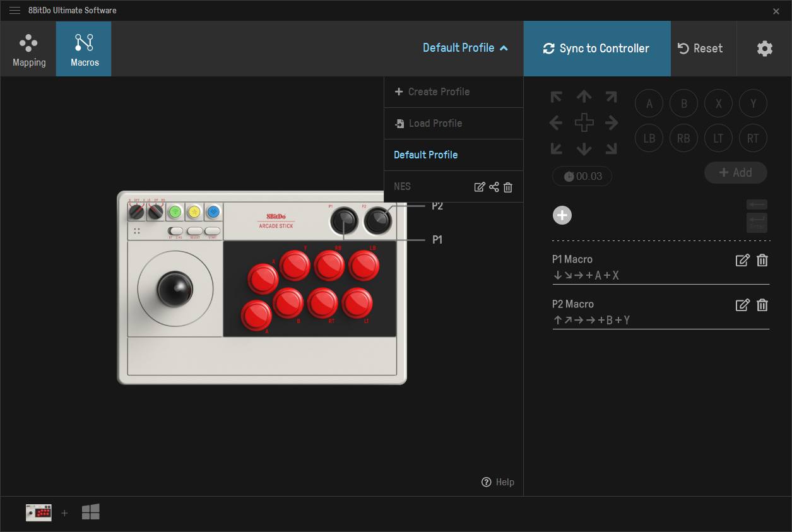This screenshot has height=532, width=792.
Task: Delete the P2 Macro
Action: (762, 305)
